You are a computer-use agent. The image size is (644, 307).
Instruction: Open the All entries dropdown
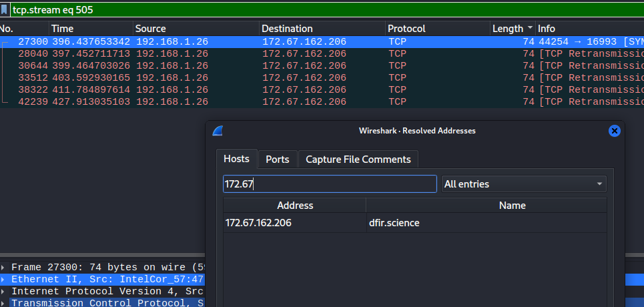(524, 184)
